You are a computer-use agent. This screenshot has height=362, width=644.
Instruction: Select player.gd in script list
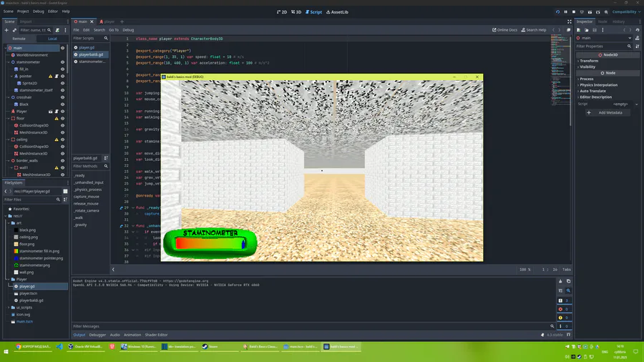(87, 48)
